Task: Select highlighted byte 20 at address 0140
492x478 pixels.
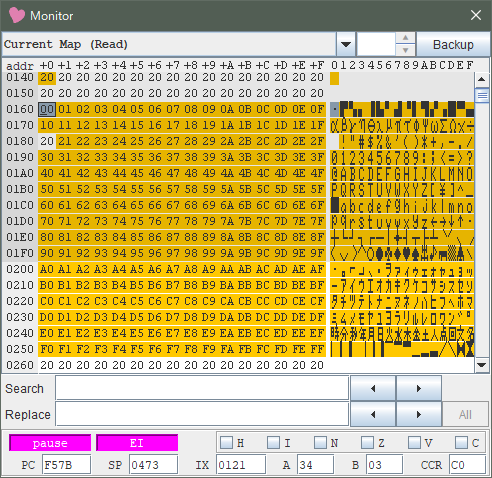Action: tap(47, 77)
